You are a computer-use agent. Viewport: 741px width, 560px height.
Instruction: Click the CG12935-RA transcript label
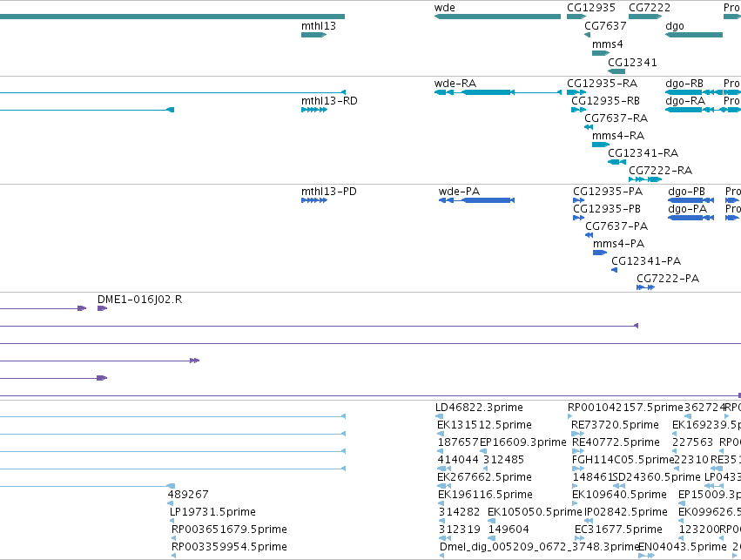coord(602,84)
